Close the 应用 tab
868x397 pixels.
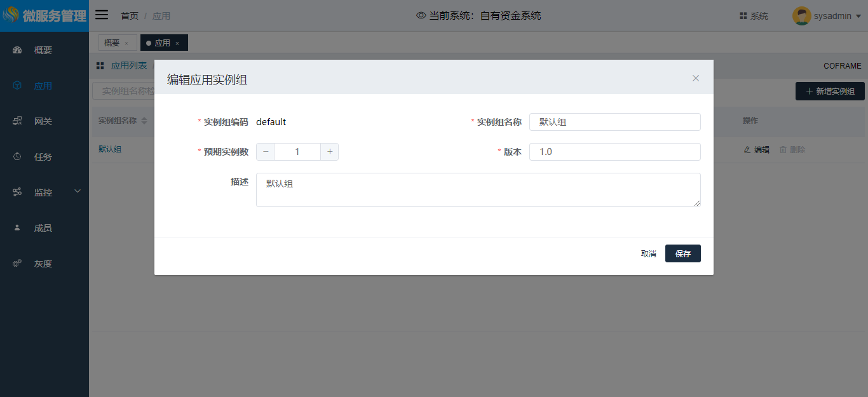177,43
